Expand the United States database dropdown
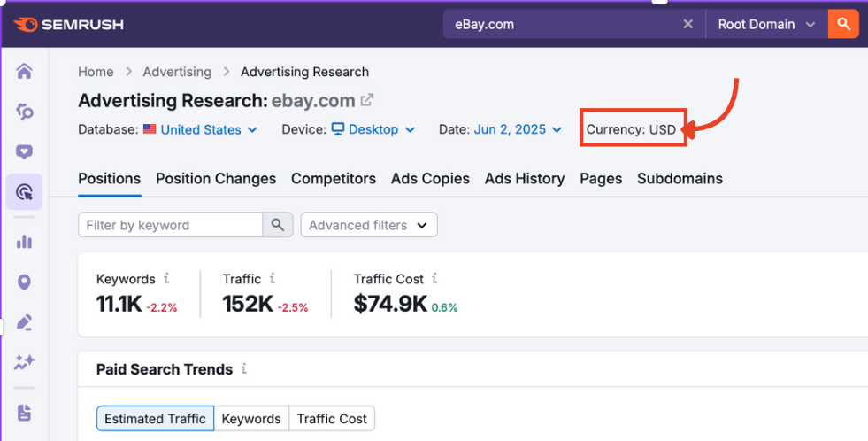This screenshot has height=441, width=868. click(209, 129)
